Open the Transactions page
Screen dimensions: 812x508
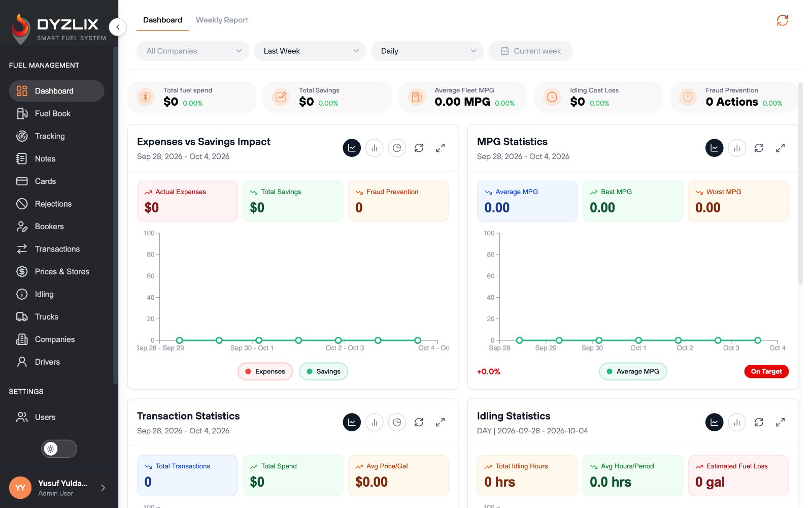[56, 249]
